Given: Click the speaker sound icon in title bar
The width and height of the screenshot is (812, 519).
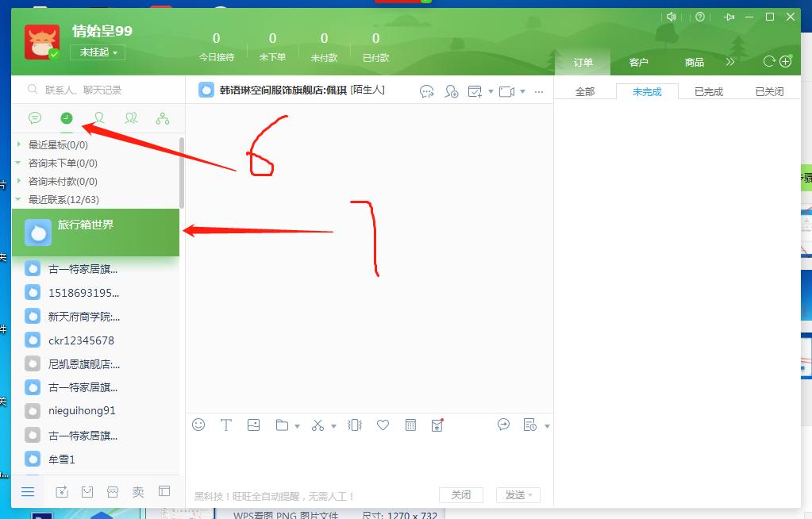Looking at the screenshot, I should (672, 17).
